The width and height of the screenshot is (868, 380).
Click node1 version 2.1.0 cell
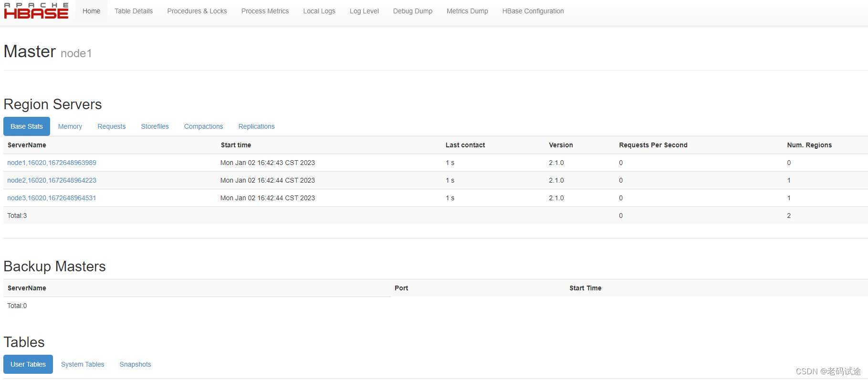pyautogui.click(x=556, y=163)
